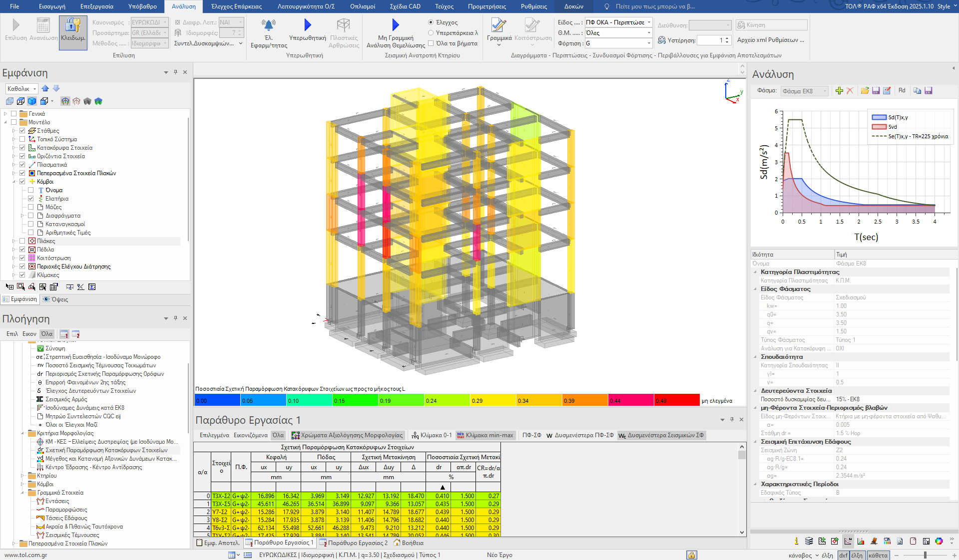Click the Rd icon in Ανάλυση panel
Image resolution: width=959 pixels, height=560 pixels.
902,91
